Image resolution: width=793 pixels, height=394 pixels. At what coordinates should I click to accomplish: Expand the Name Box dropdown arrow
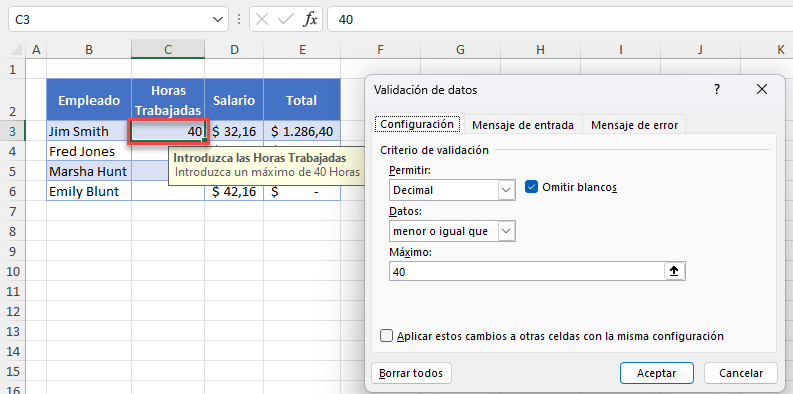click(x=218, y=20)
